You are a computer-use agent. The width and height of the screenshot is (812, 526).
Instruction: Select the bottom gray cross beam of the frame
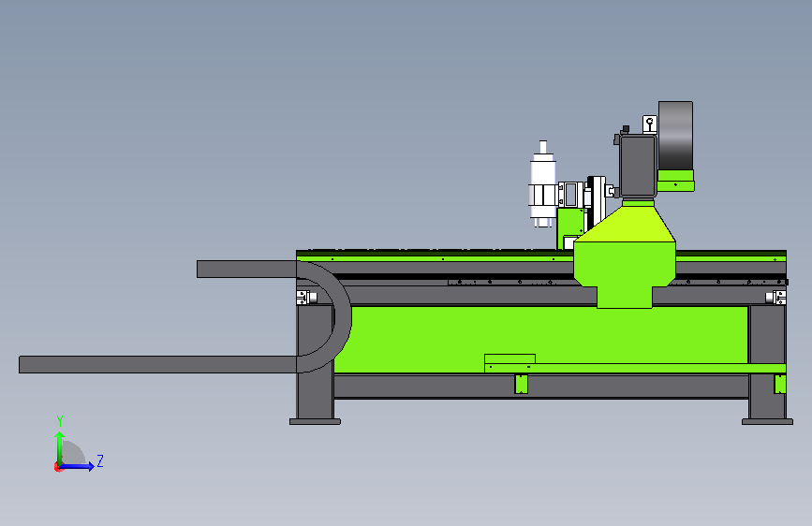[x=541, y=387]
